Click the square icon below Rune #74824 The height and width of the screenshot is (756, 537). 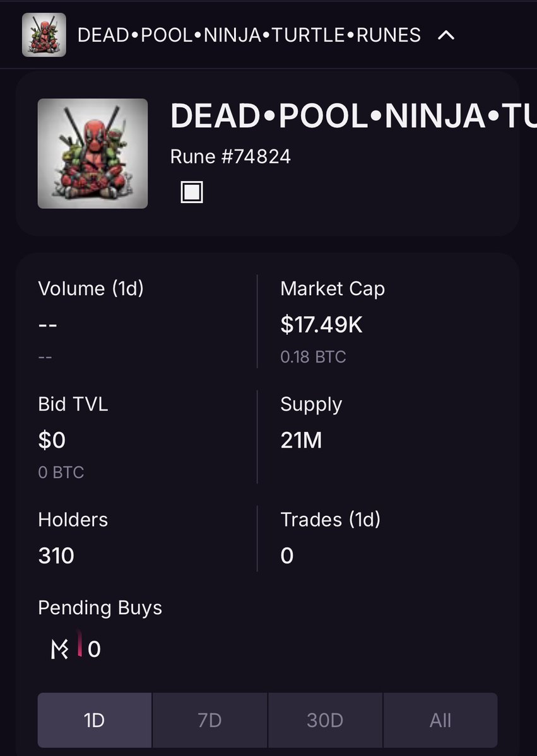[x=192, y=192]
